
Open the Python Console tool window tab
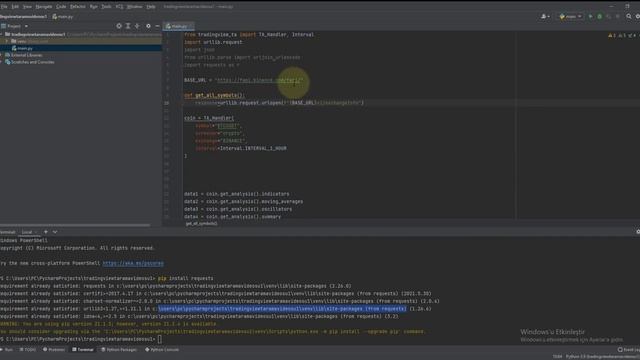[x=162, y=350]
